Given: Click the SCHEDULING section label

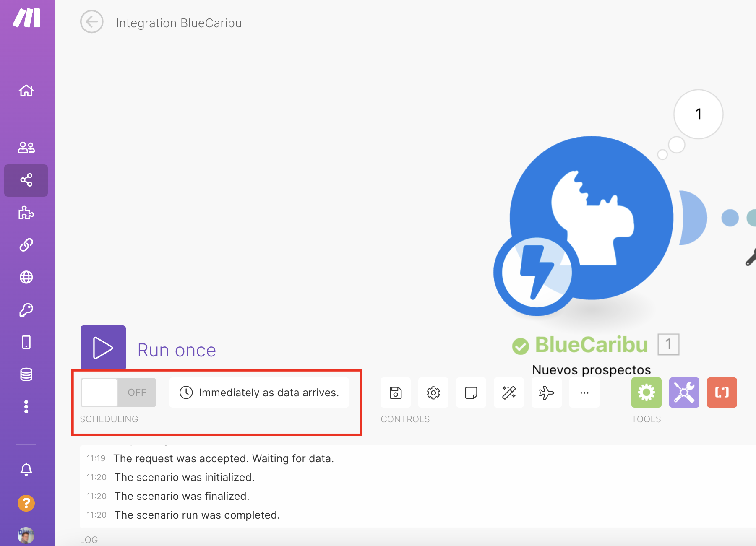Looking at the screenshot, I should click(x=109, y=419).
